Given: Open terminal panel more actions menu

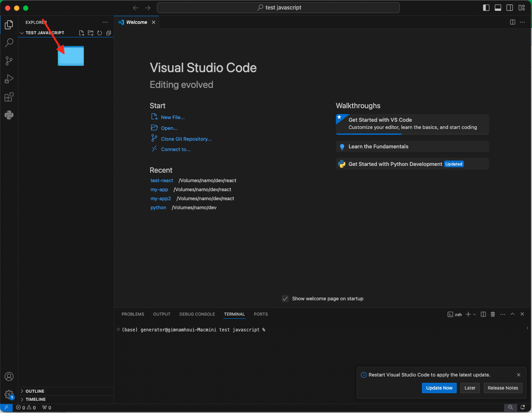Looking at the screenshot, I should coord(503,314).
